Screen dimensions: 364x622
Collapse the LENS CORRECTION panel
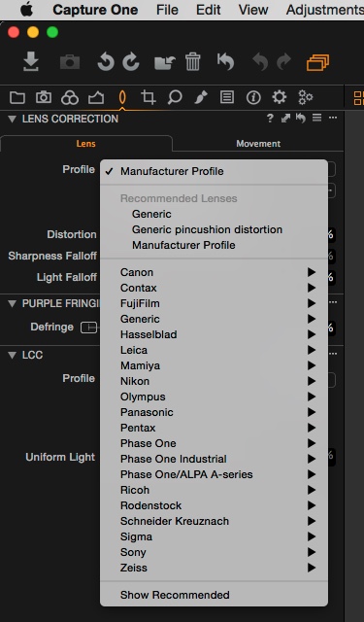12,119
